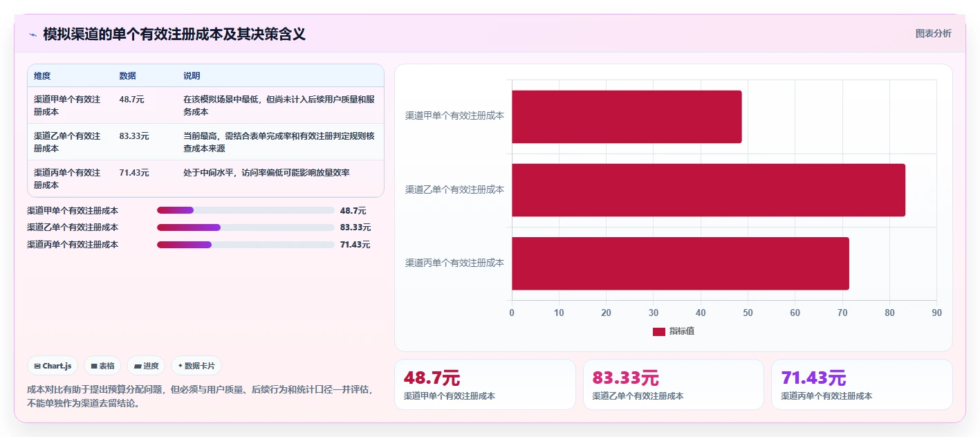Click the 83.33元 value beside progress bar
Viewport: 980px width, 437px height.
point(355,227)
